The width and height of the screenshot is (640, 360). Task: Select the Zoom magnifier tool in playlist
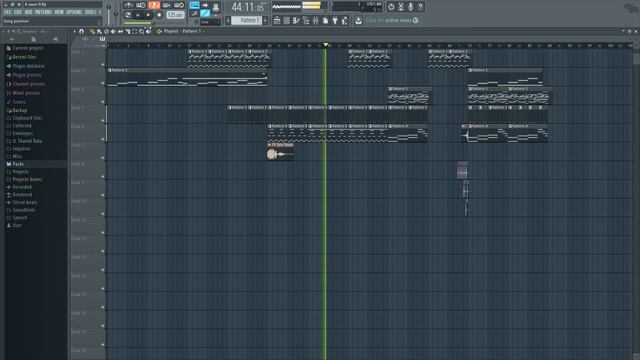coord(141,31)
